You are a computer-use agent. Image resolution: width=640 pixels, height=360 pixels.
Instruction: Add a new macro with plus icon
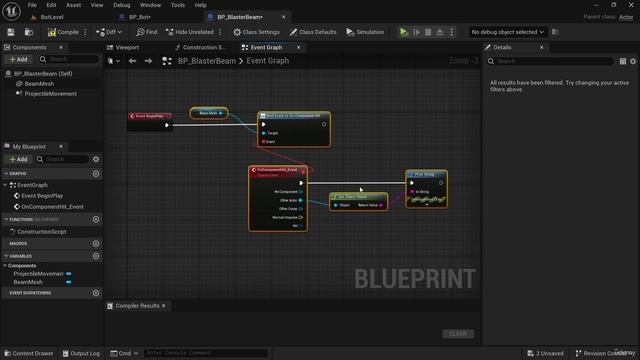click(x=96, y=243)
